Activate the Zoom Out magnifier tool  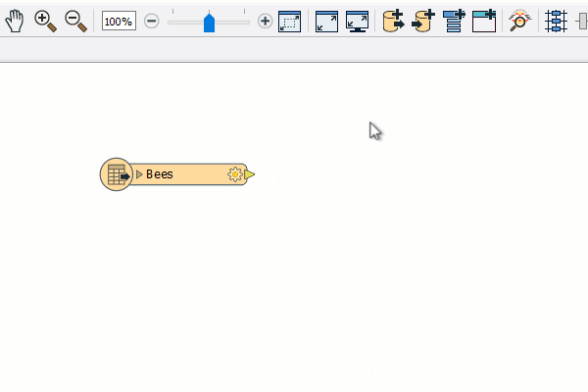tap(75, 21)
